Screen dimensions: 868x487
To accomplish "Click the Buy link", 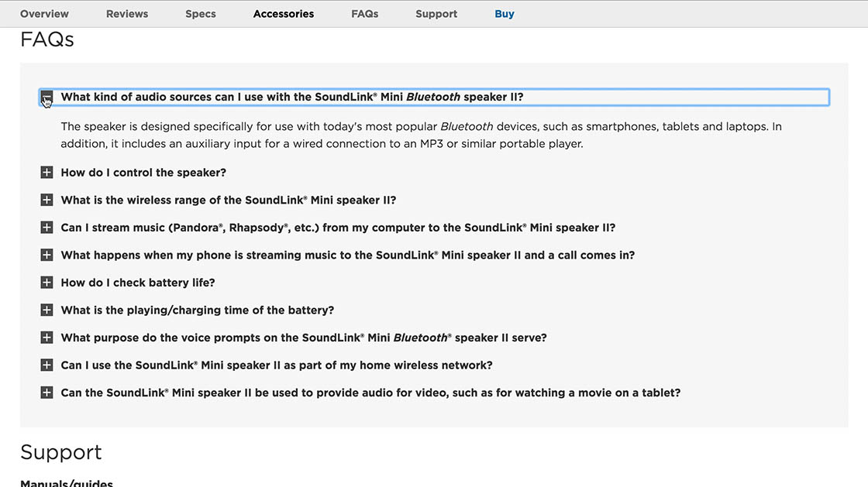I will (x=505, y=14).
